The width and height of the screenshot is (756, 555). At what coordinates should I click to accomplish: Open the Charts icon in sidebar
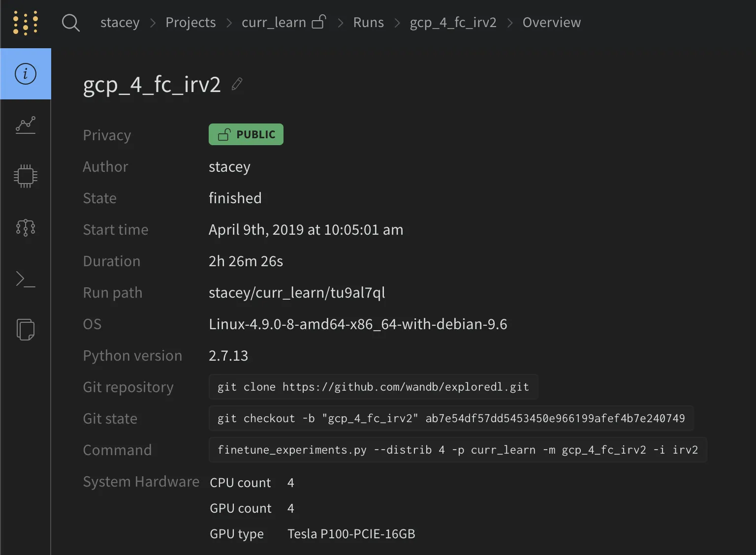(x=26, y=125)
